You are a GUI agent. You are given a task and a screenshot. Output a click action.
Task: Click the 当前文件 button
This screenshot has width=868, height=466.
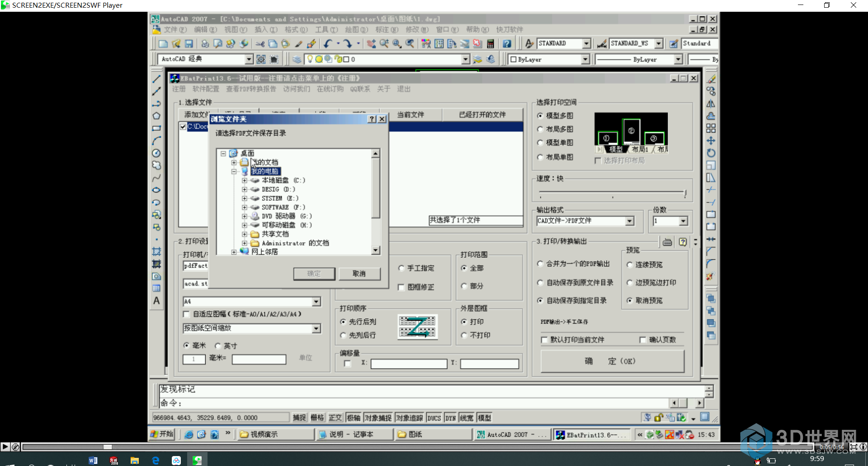click(x=410, y=115)
